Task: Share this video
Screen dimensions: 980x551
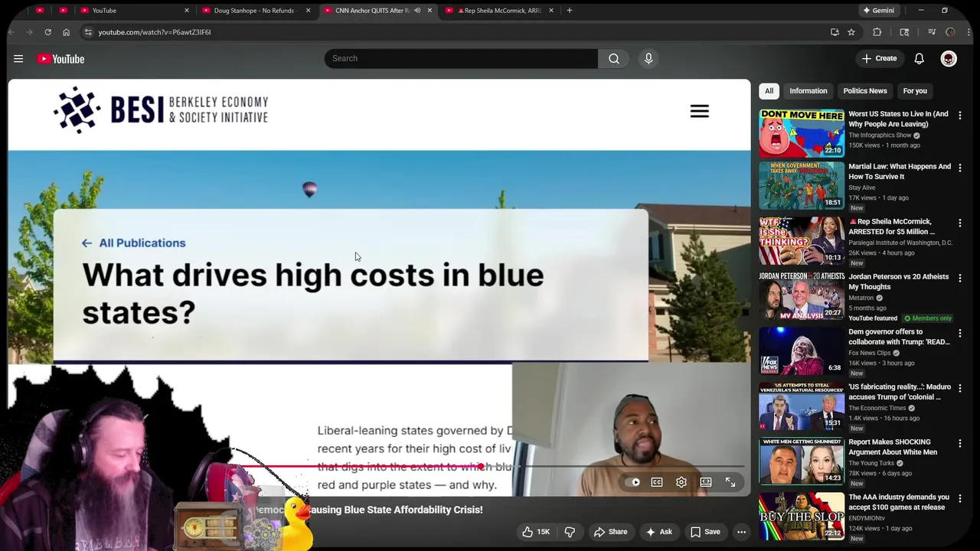Action: [x=610, y=532]
